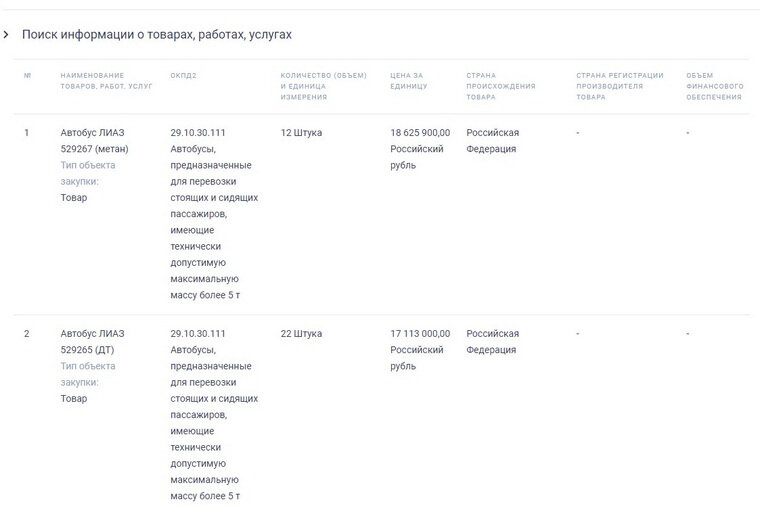Click the '29.10.30.111' code in row 2
The width and height of the screenshot is (760, 506).
198,333
